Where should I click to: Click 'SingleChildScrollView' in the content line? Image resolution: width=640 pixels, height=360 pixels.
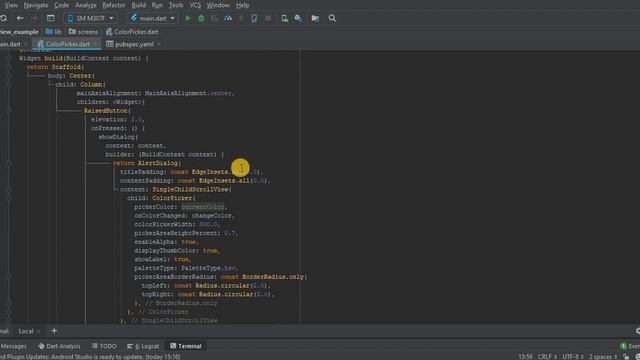coord(190,189)
